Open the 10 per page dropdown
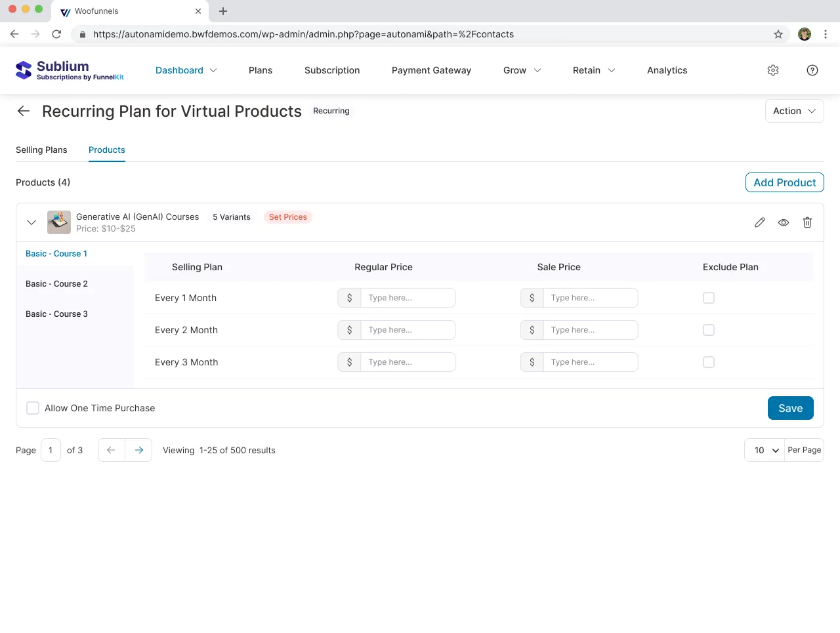Screen dimensions: 840x633 tap(765, 450)
